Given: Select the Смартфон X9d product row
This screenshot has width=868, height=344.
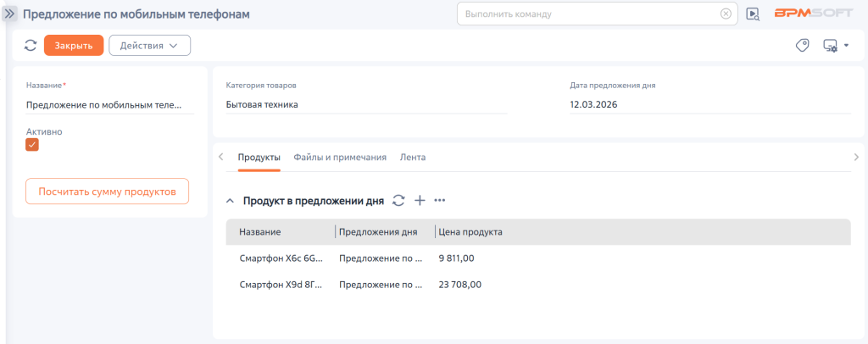Looking at the screenshot, I should (x=281, y=285).
